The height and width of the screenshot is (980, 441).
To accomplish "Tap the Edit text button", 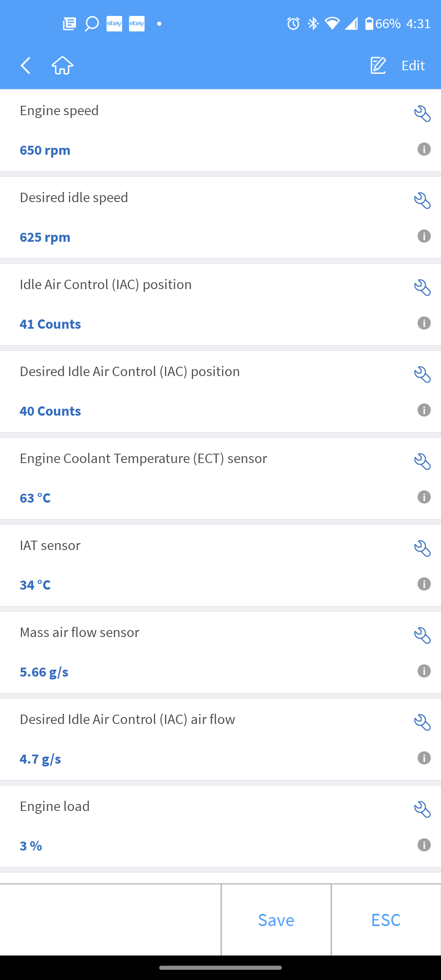I will (413, 65).
